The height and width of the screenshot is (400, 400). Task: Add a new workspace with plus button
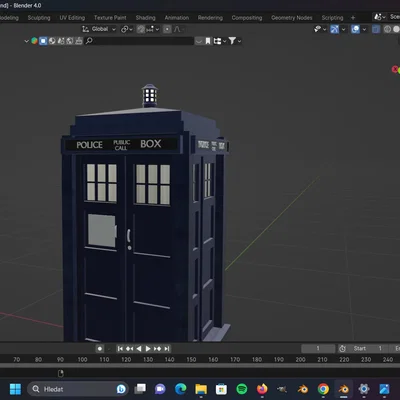[x=353, y=18]
